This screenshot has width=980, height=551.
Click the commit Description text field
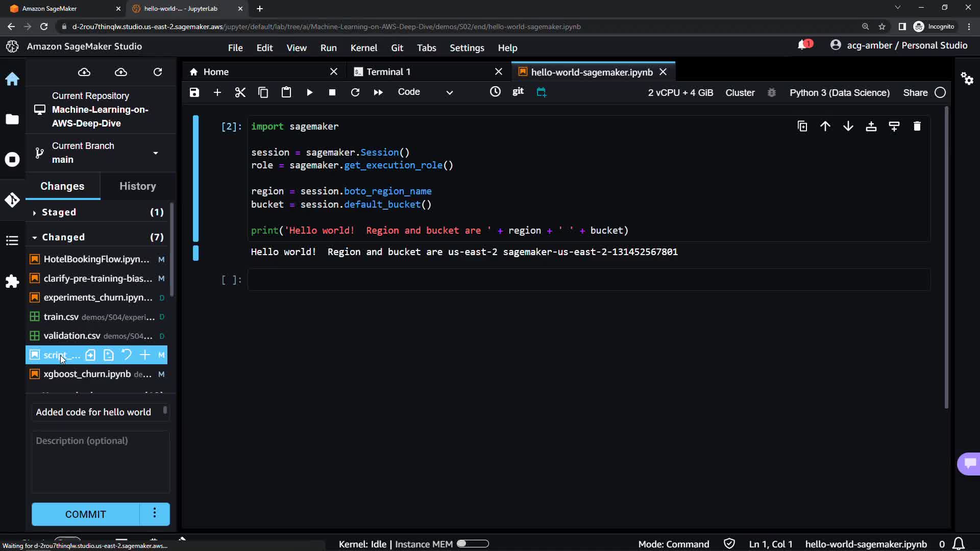point(101,462)
